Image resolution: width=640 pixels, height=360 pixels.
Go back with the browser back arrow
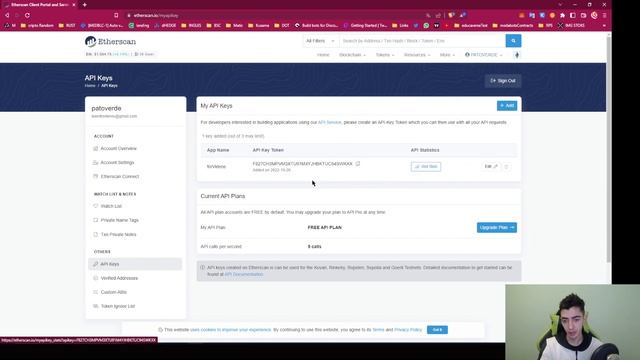click(7, 16)
